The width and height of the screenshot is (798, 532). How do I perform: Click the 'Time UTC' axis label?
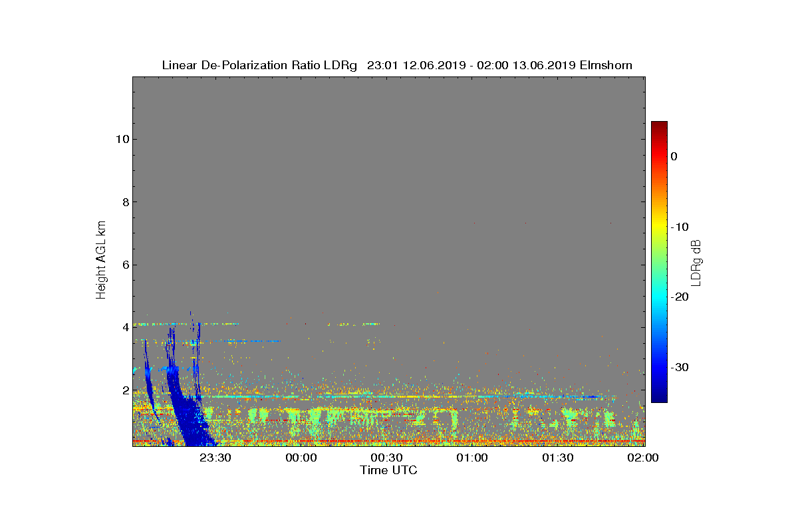(388, 470)
